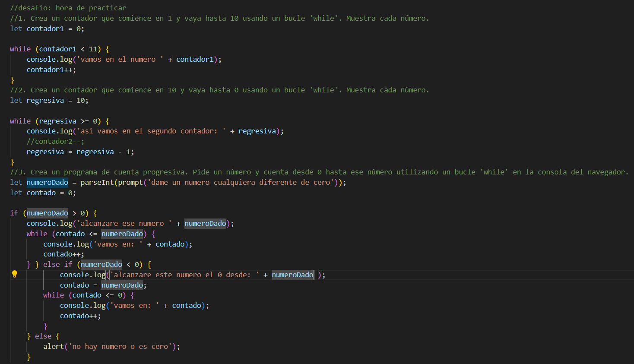Click the comment '//desafio: hora de practicar'
The width and height of the screenshot is (634, 364).
click(x=68, y=8)
